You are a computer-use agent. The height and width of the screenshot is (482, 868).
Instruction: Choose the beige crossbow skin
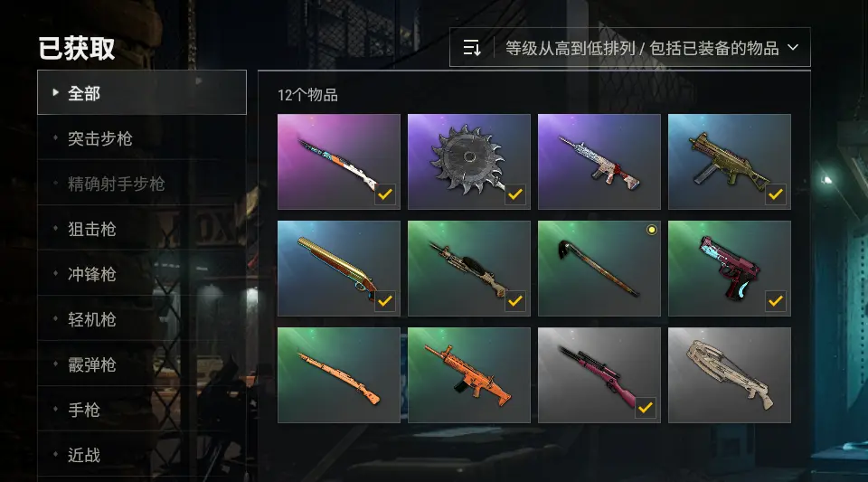[x=729, y=375]
